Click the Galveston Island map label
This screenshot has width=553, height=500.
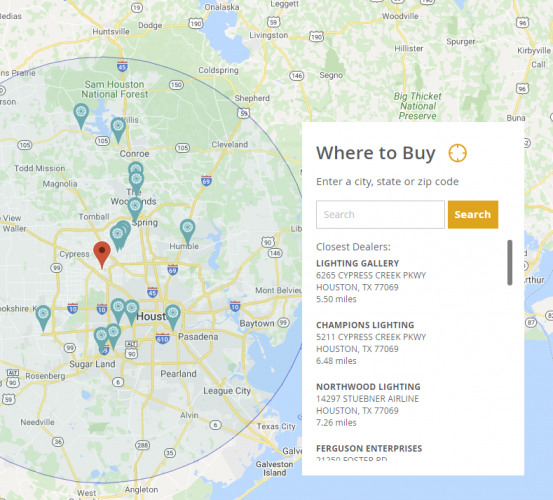pyautogui.click(x=274, y=469)
